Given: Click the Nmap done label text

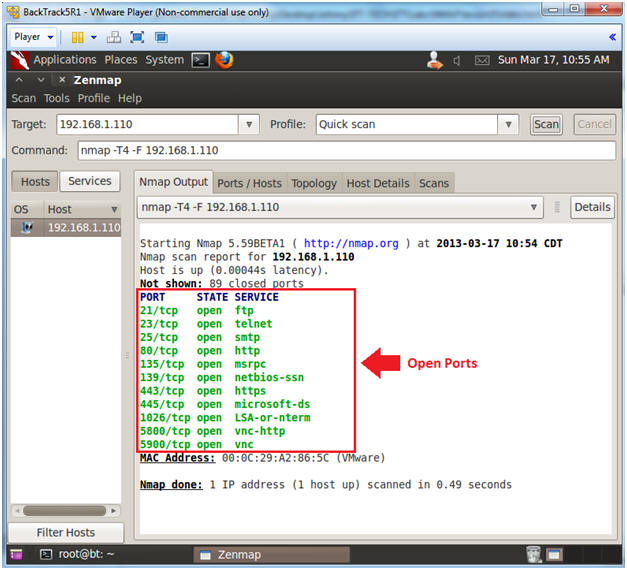Looking at the screenshot, I should point(171,485).
